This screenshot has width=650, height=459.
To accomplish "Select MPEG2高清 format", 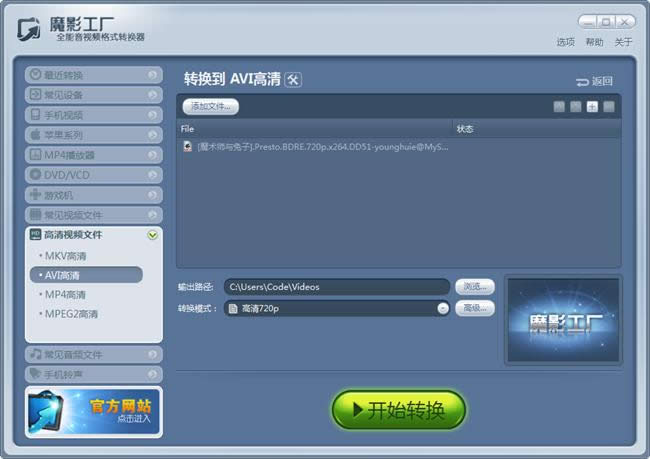I will pyautogui.click(x=71, y=314).
